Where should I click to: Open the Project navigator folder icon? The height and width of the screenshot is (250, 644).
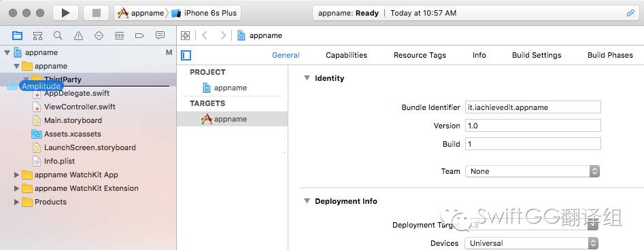coord(17,35)
